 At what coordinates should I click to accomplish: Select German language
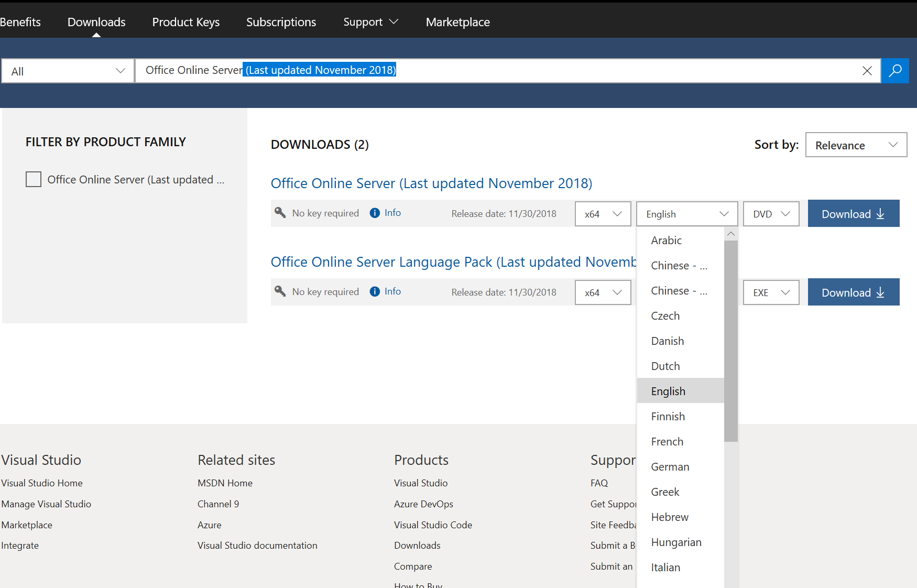[x=680, y=466]
